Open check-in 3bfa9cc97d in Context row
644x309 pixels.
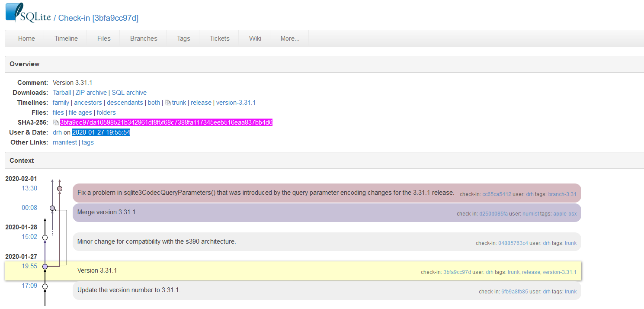[457, 272]
